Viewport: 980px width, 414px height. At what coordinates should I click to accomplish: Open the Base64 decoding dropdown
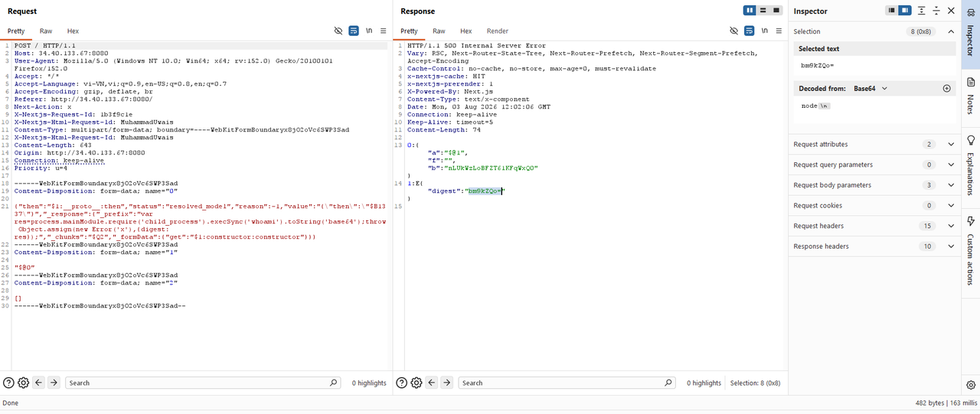(871, 89)
